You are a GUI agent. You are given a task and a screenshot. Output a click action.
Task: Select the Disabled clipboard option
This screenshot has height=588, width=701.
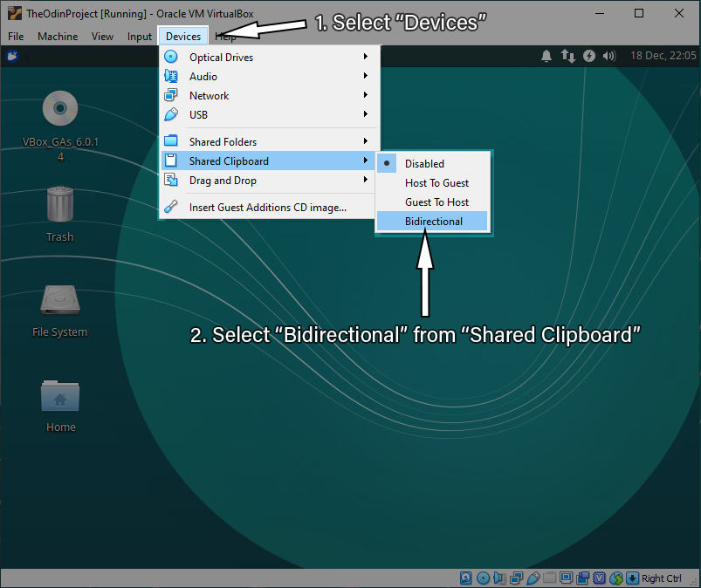pos(424,164)
